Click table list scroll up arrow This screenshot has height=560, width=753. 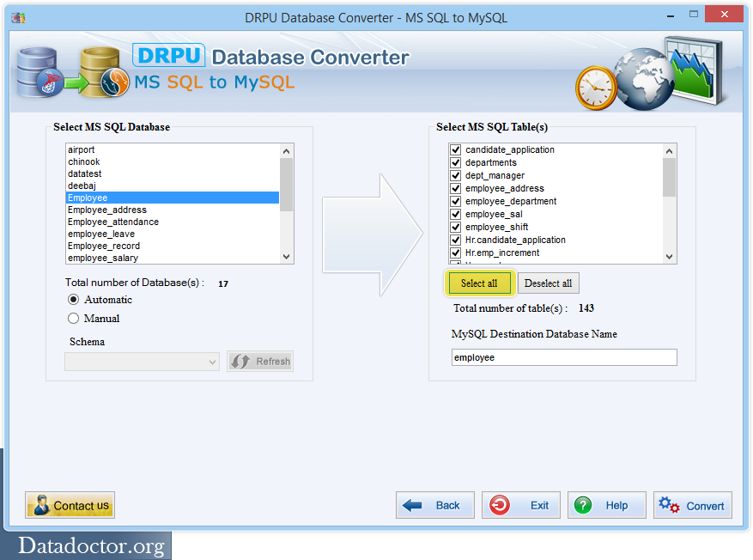670,151
